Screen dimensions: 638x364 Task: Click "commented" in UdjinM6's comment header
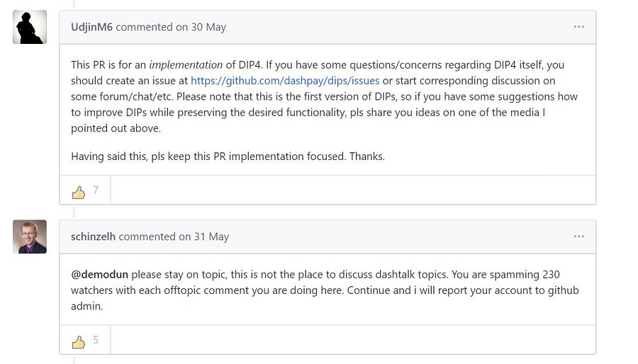(144, 27)
